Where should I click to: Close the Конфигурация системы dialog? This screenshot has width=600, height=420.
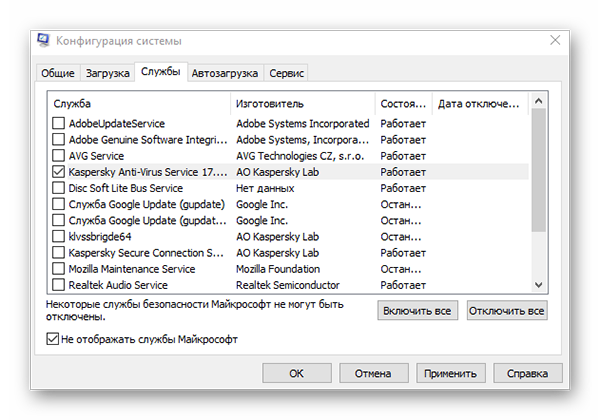[x=555, y=40]
